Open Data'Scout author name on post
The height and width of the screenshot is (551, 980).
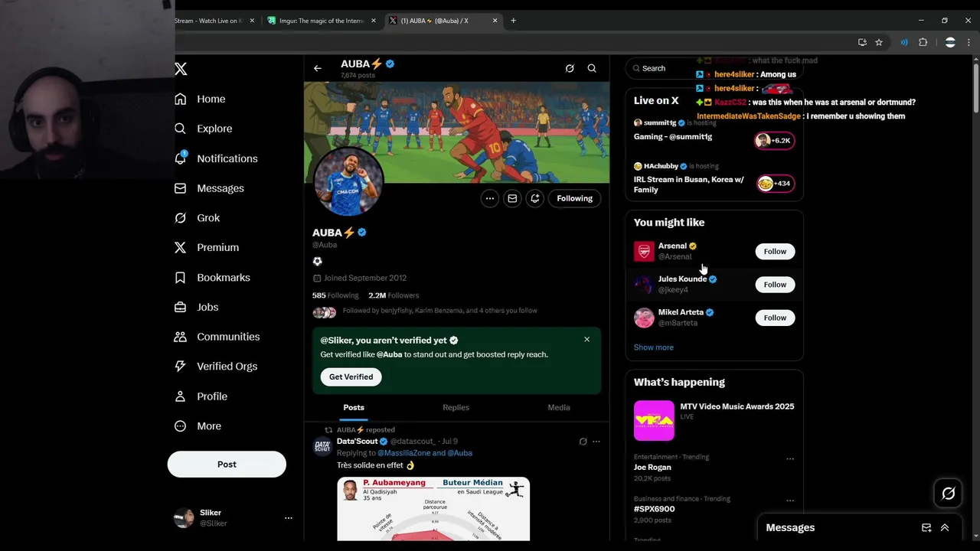[x=358, y=442]
